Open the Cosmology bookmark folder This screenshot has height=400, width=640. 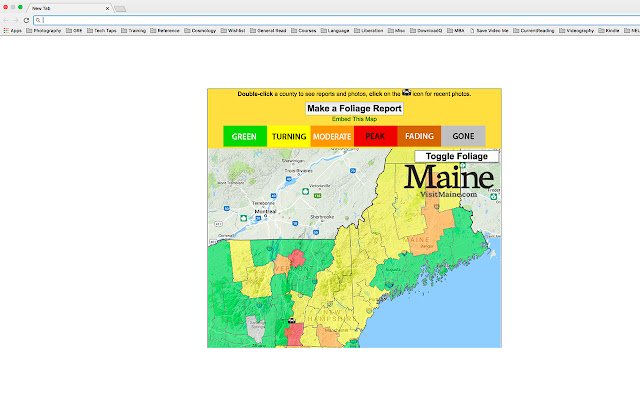[x=200, y=31]
